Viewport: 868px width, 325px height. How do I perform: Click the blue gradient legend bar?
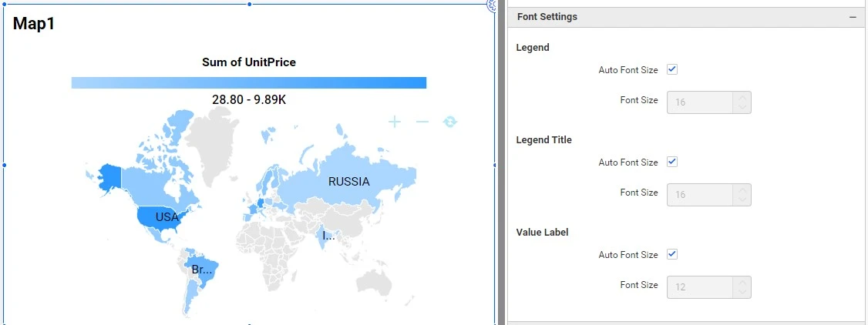pyautogui.click(x=248, y=82)
